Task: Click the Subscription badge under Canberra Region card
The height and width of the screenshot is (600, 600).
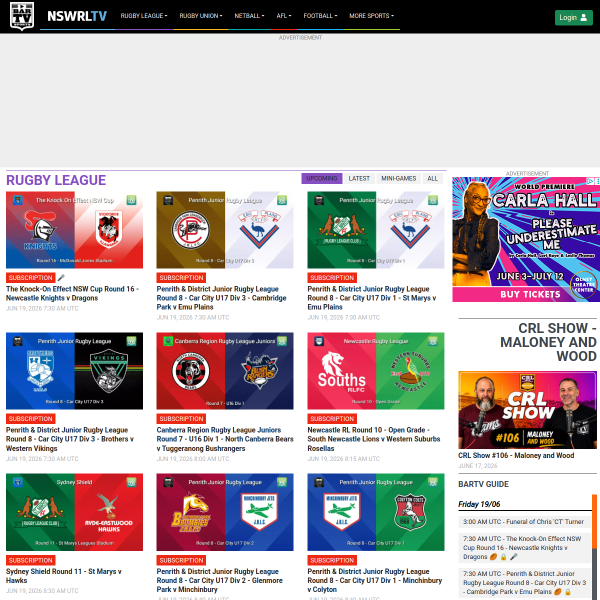Action: [181, 419]
